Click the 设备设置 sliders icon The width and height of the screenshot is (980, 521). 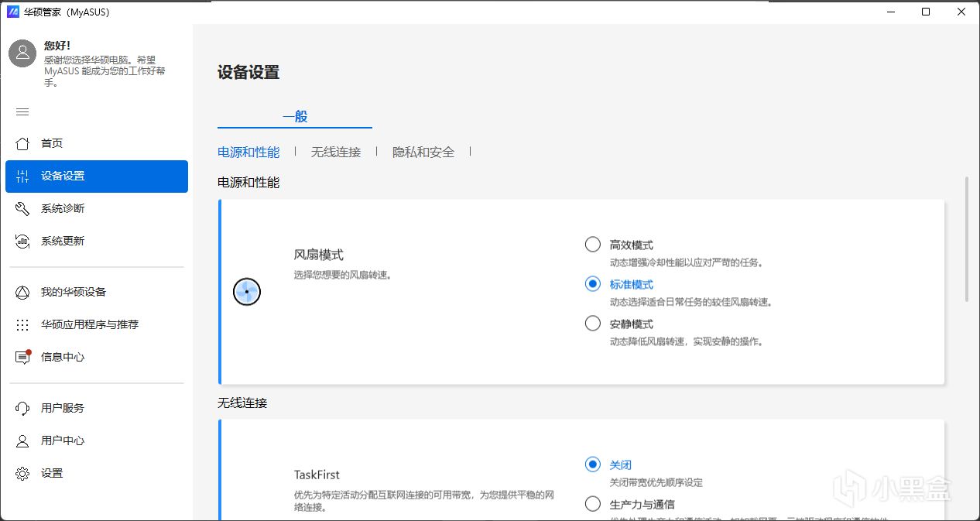click(22, 177)
